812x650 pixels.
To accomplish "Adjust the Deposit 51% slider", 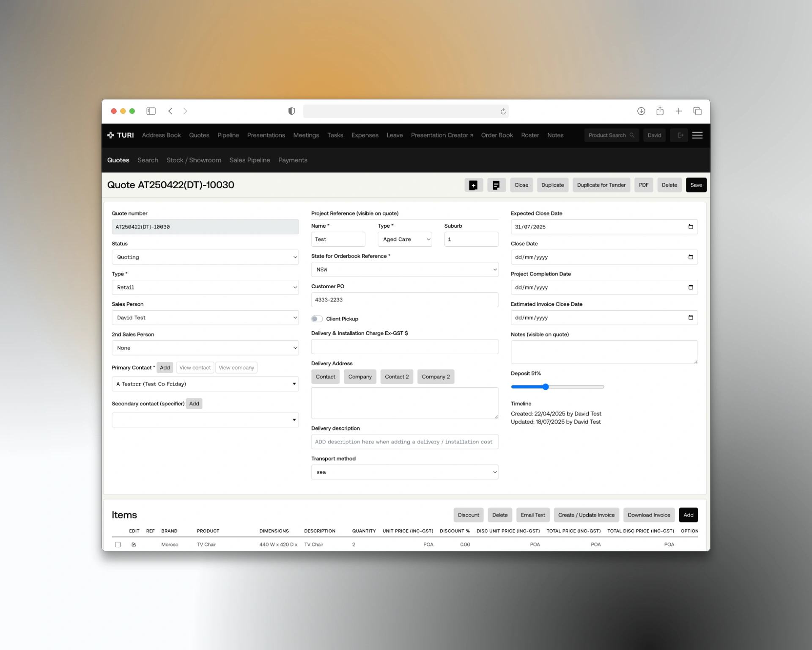I will [x=546, y=386].
